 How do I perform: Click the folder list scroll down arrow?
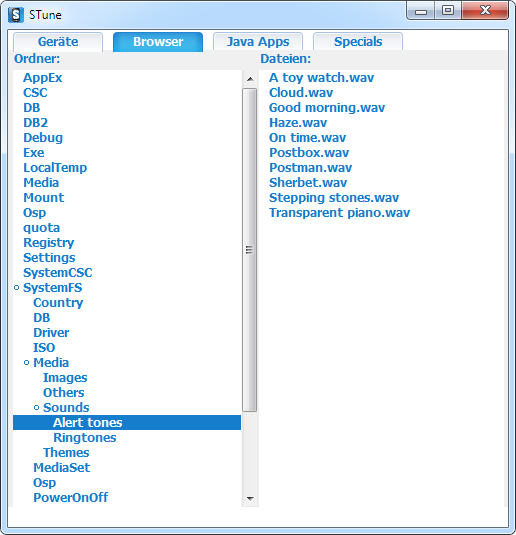pos(250,498)
